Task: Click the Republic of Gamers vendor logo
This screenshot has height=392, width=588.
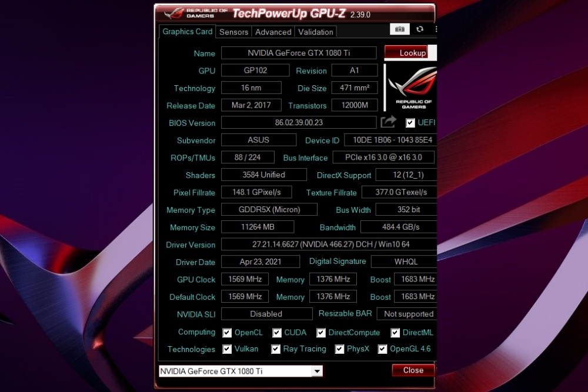Action: pos(412,88)
